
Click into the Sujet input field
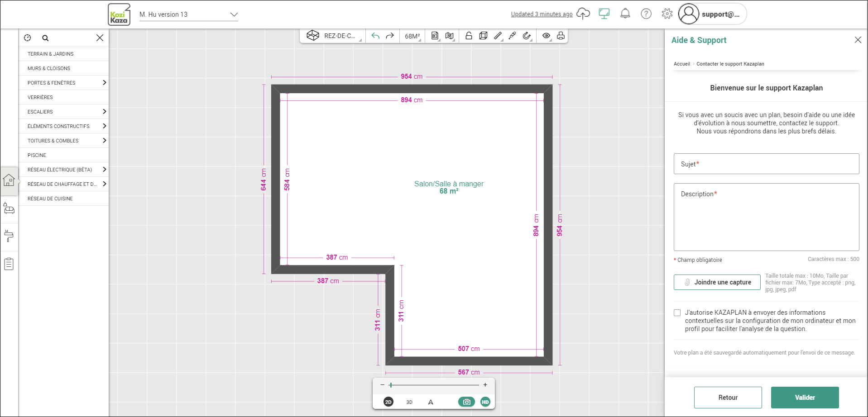point(766,164)
